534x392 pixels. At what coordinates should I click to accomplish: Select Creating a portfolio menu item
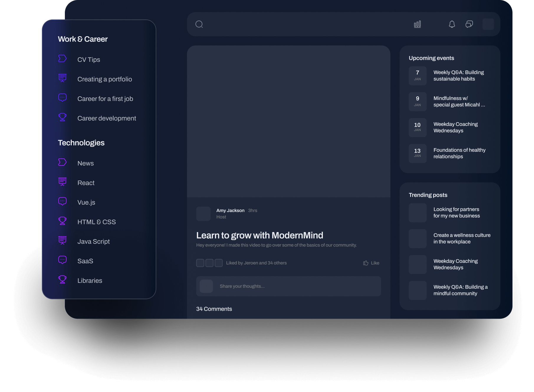pos(104,79)
